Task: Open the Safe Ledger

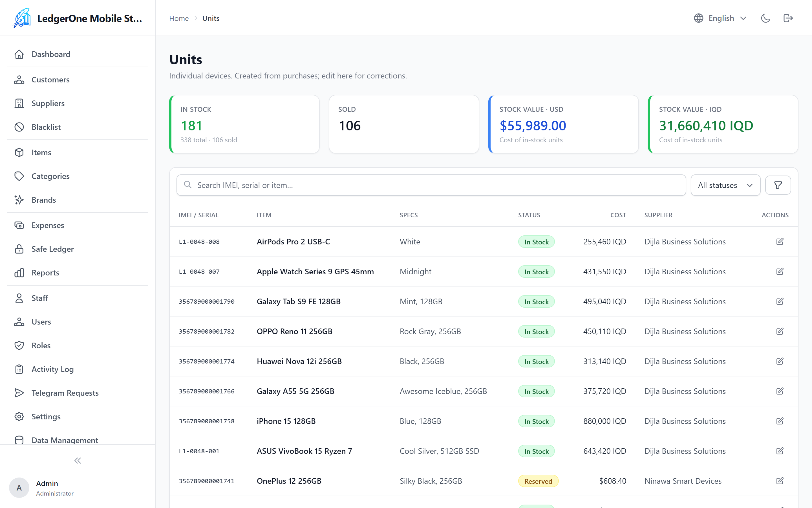Action: click(78, 249)
